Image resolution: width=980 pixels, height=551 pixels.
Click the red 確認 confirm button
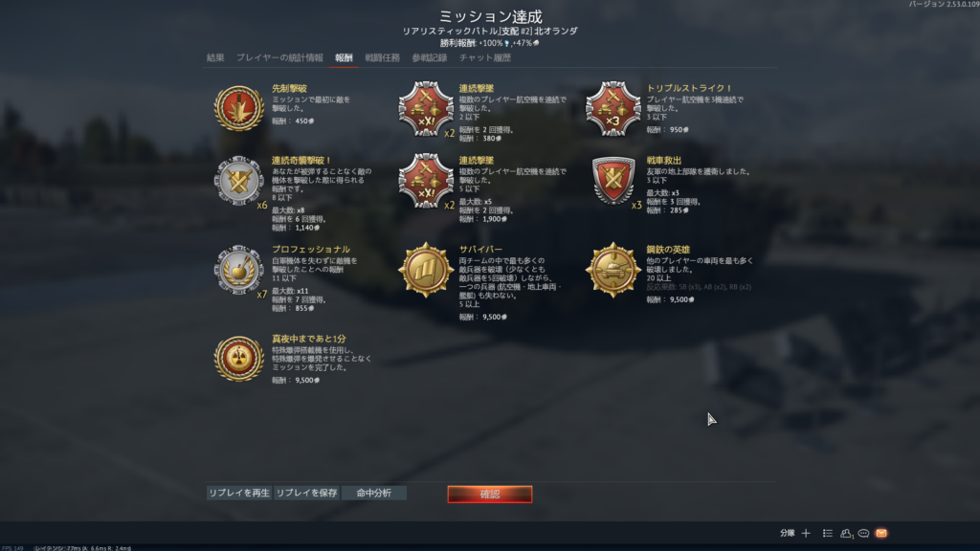tap(490, 495)
